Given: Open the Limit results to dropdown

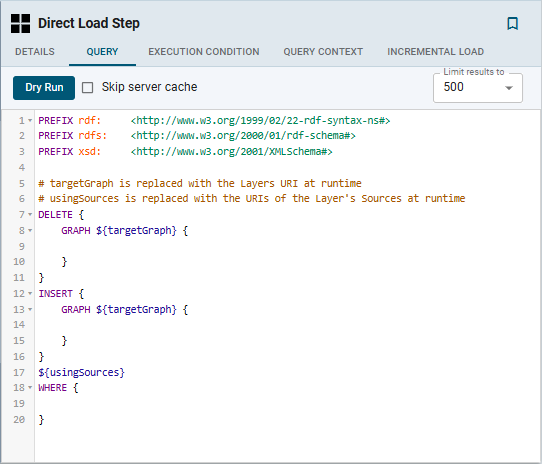Looking at the screenshot, I should click(478, 88).
